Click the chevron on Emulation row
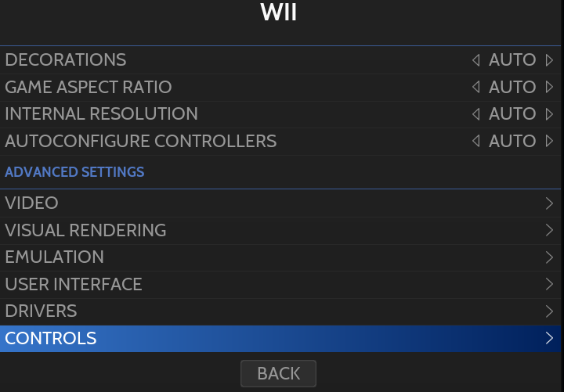 (550, 257)
